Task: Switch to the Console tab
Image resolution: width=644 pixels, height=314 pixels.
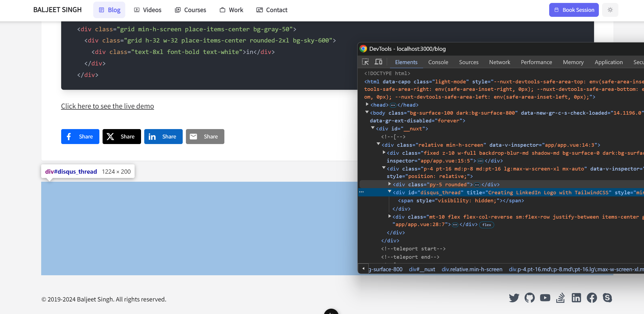Action: [x=438, y=62]
